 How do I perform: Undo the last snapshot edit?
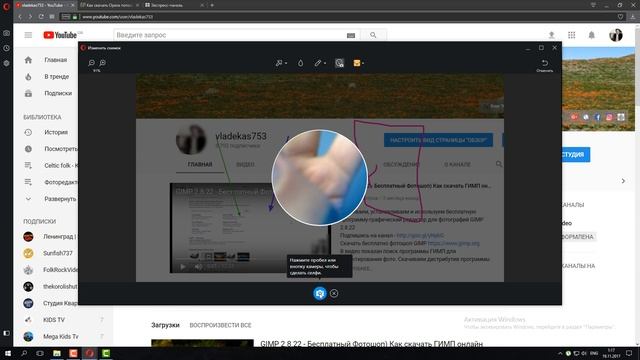(x=544, y=65)
